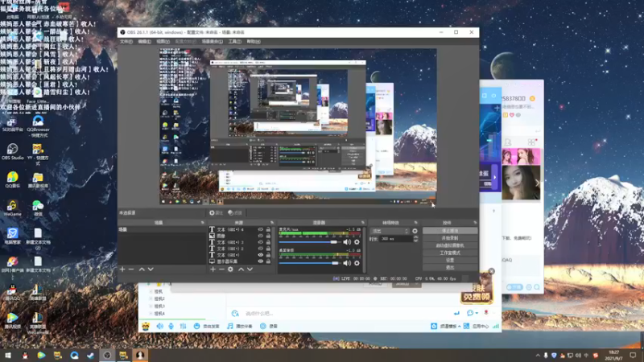Open mixer sliders icon in YY toolbar
The image size is (644, 362).
point(183,326)
